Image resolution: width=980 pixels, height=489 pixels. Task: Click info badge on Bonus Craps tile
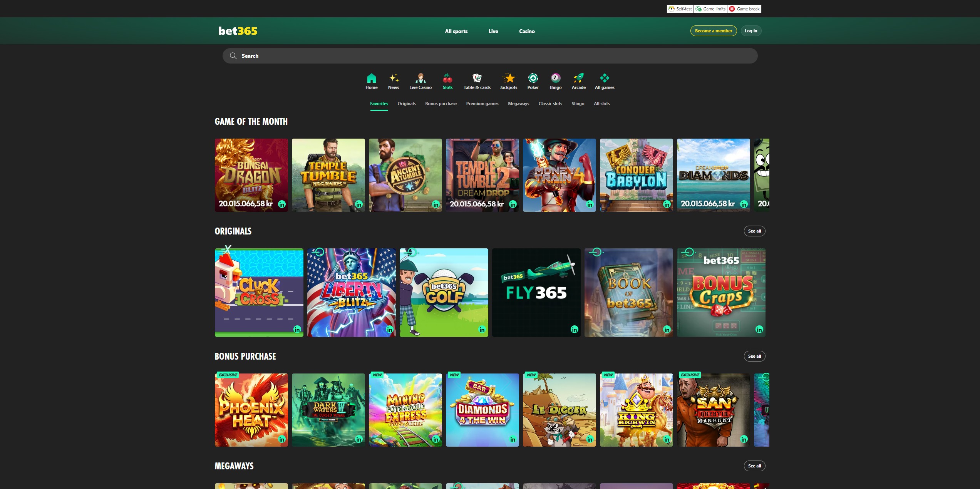[x=759, y=329]
